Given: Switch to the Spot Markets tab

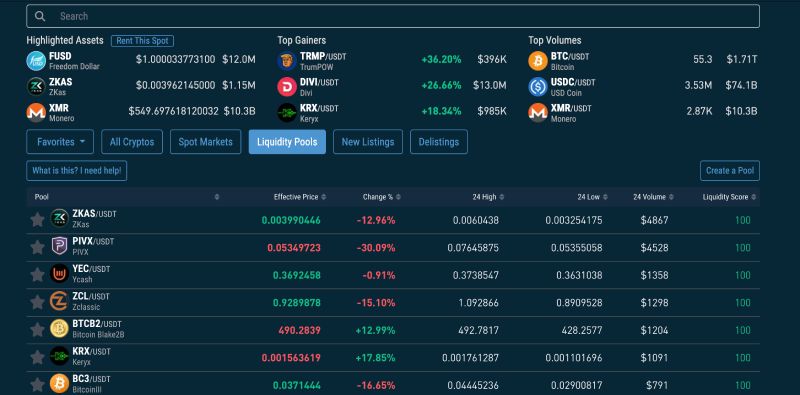Looking at the screenshot, I should click(x=206, y=142).
